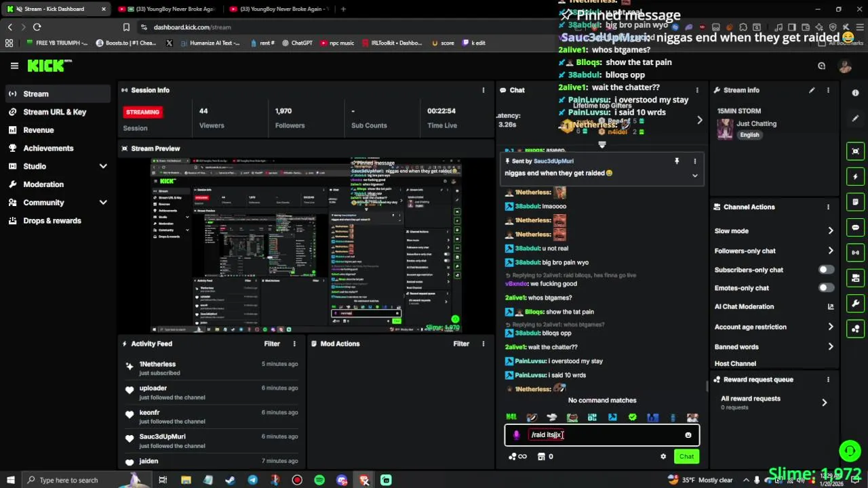Open Discord from the taskbar
868x488 pixels.
(x=342, y=480)
